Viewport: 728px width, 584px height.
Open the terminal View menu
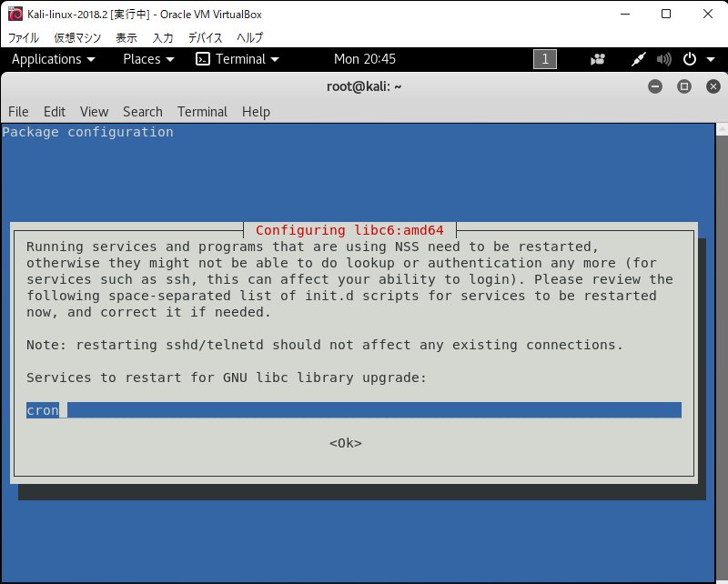coord(94,112)
